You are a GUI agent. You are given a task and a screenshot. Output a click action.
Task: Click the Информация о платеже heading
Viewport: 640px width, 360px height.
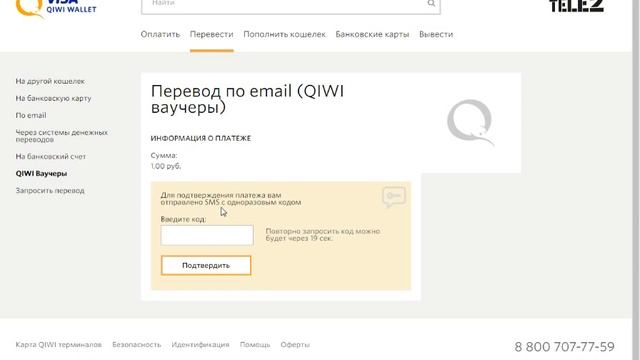(200, 138)
